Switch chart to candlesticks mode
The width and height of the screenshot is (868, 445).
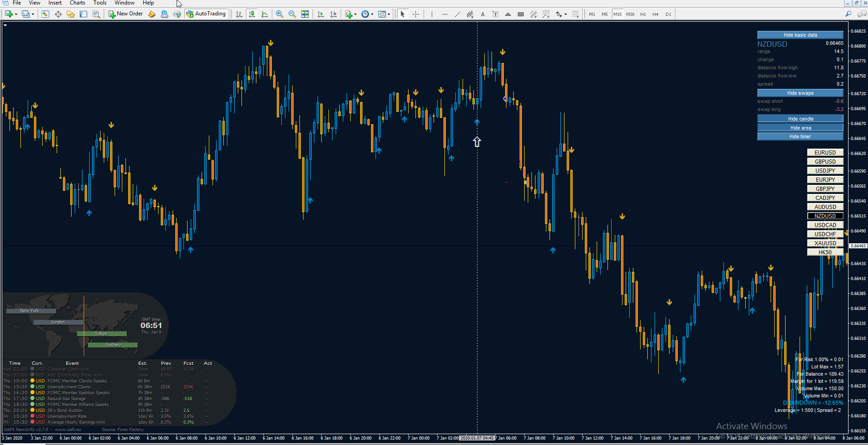click(x=252, y=14)
